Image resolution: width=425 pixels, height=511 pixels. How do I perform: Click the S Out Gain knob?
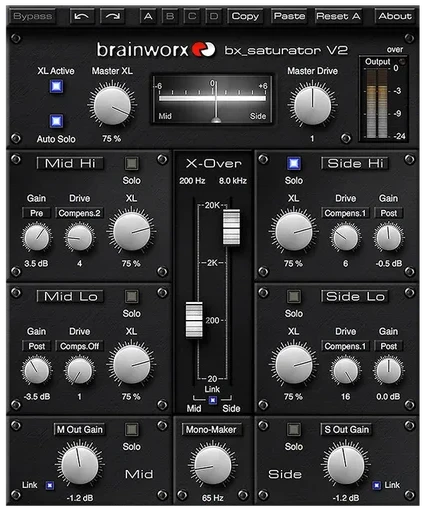click(346, 465)
